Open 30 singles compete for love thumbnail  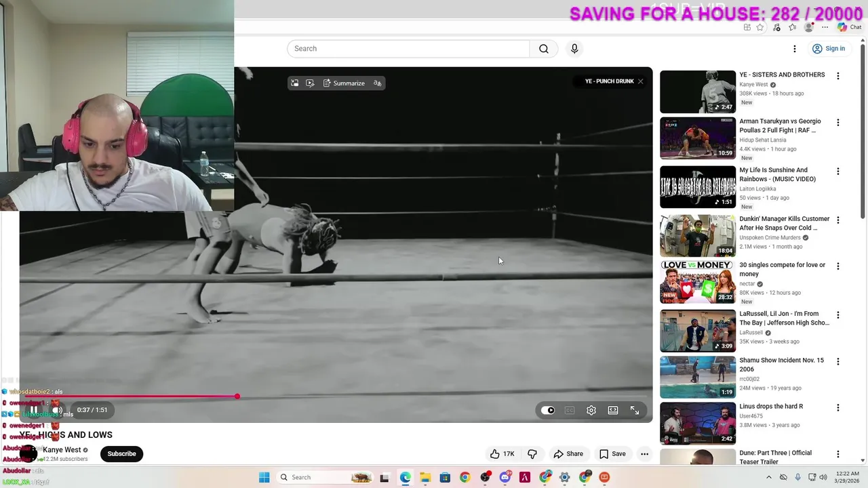[698, 283]
